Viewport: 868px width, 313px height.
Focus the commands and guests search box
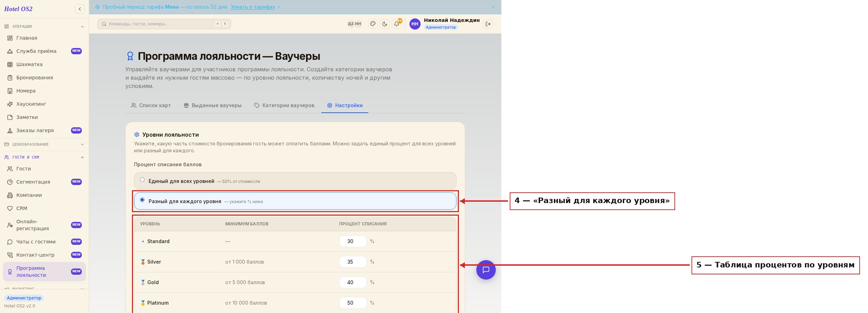(x=164, y=24)
